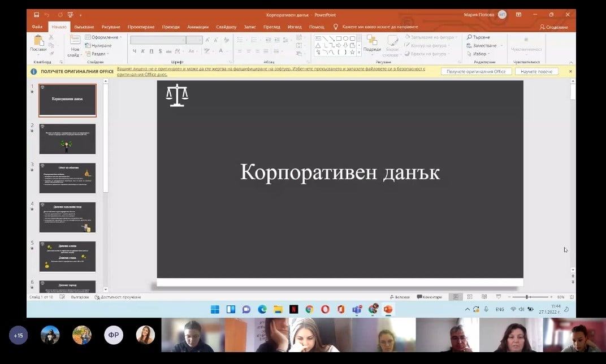Click the slide panel scroll down arrow
Image resolution: width=606 pixels, height=364 pixels.
coord(106,289)
